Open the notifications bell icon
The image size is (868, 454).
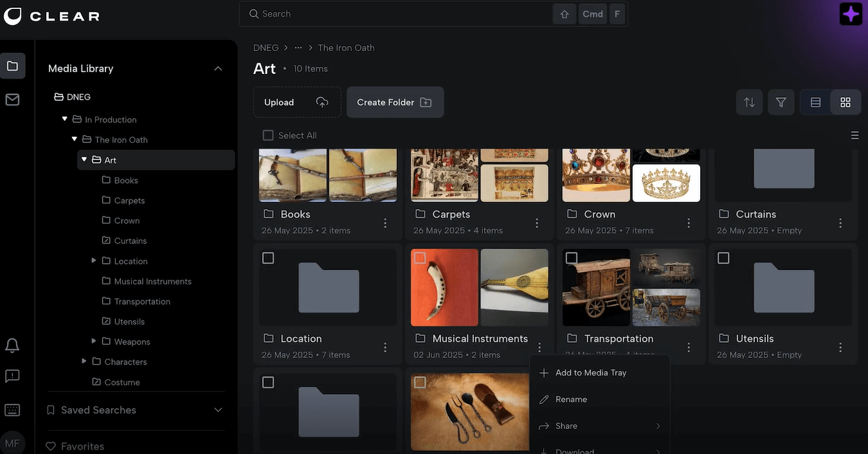coord(12,345)
